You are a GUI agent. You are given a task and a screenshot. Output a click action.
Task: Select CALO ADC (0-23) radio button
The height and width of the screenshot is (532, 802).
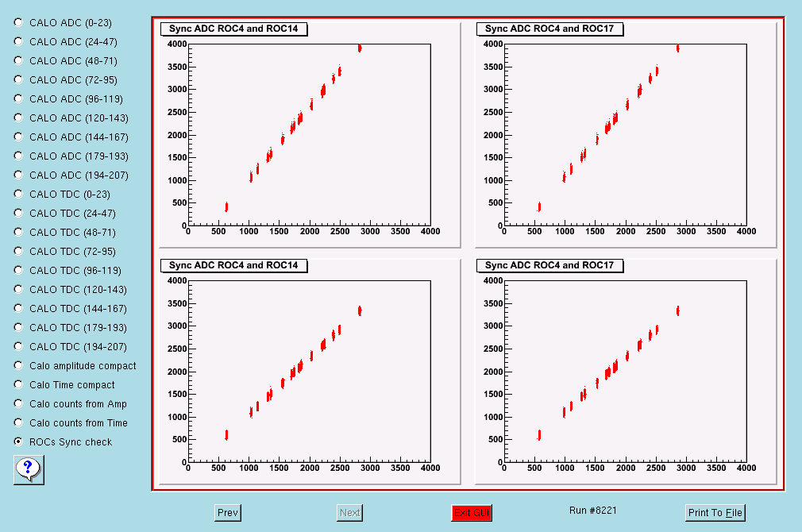click(18, 22)
